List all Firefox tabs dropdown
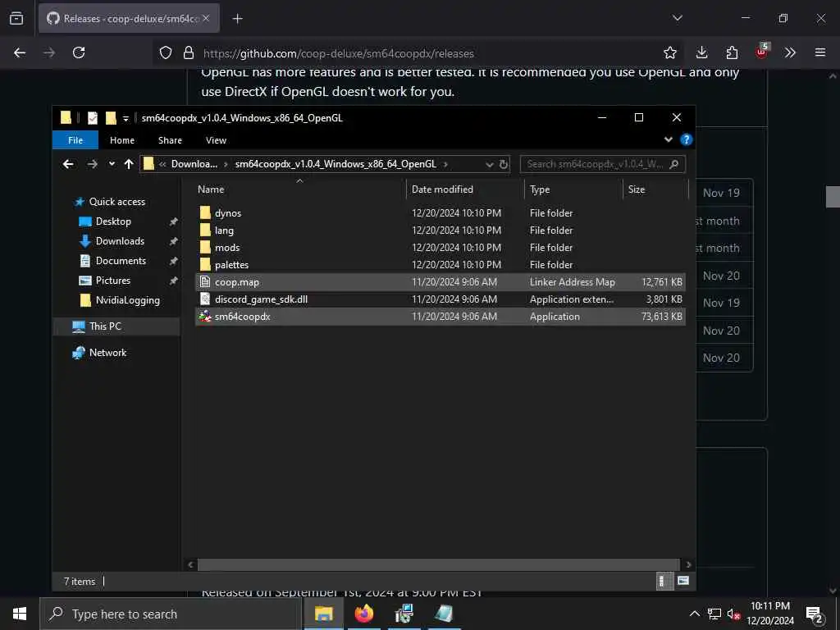Image resolution: width=840 pixels, height=630 pixels. 677,18
